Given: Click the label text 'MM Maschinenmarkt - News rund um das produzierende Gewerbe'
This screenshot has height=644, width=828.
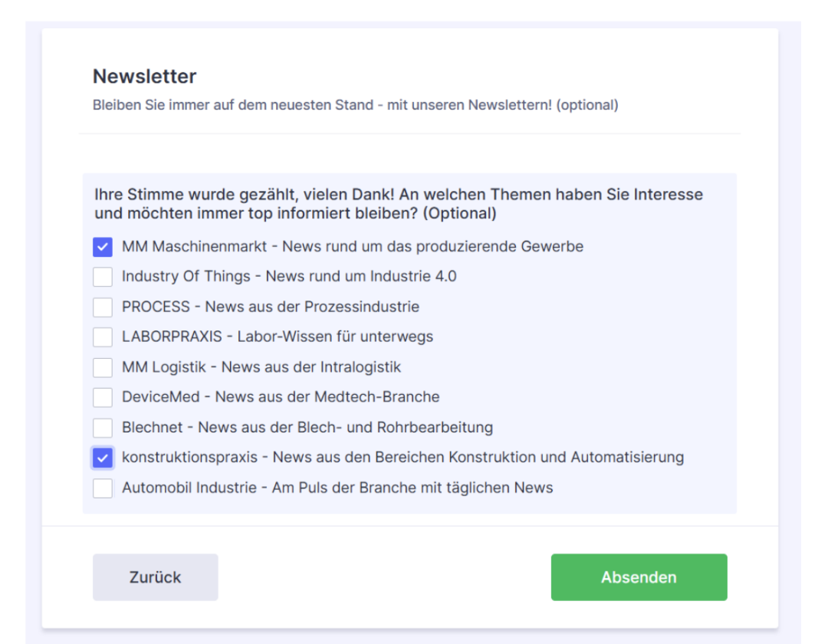Looking at the screenshot, I should click(x=352, y=247).
